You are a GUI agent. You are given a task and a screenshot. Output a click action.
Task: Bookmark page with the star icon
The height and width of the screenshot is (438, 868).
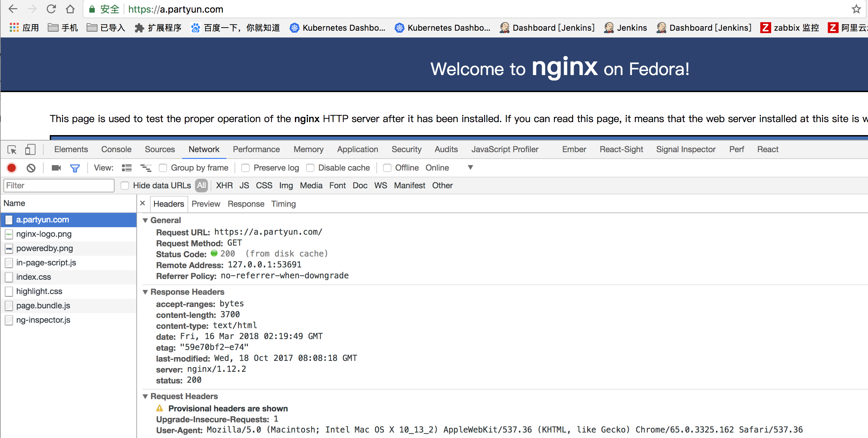856,9
